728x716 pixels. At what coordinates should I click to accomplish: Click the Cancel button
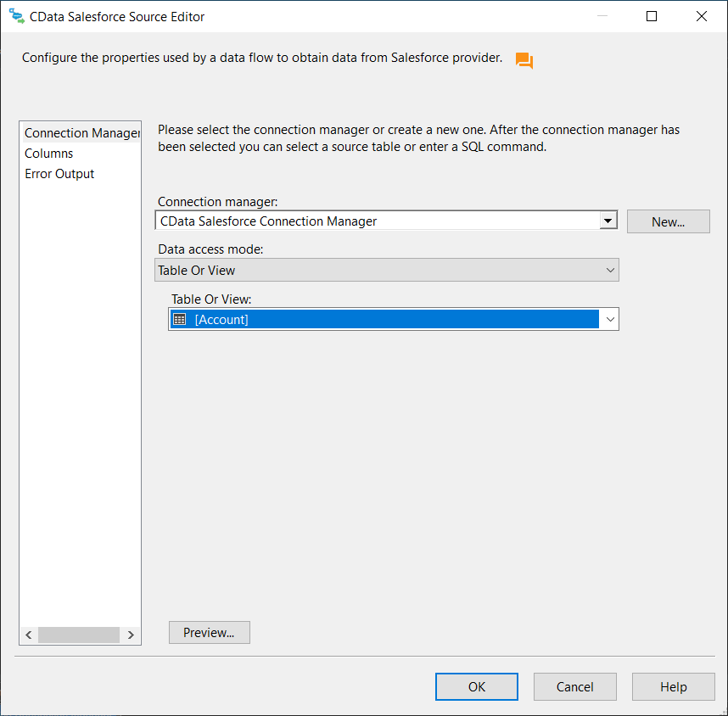pyautogui.click(x=574, y=686)
